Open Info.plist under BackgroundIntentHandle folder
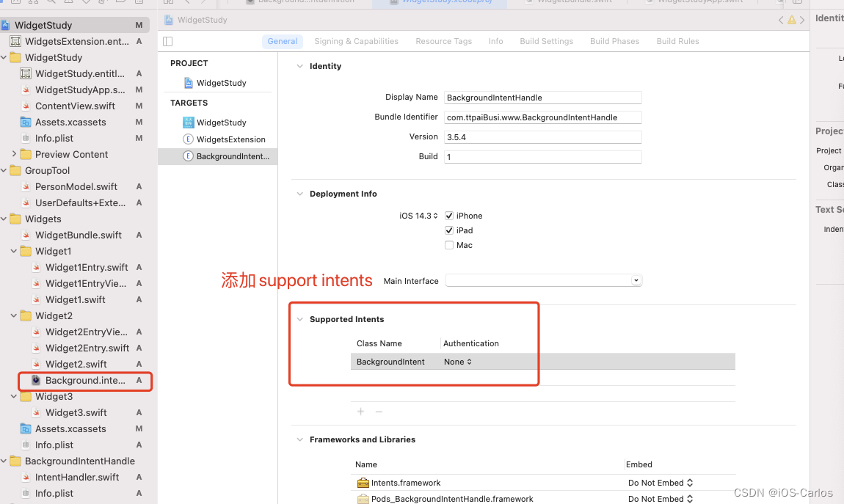The width and height of the screenshot is (844, 504). click(x=54, y=493)
